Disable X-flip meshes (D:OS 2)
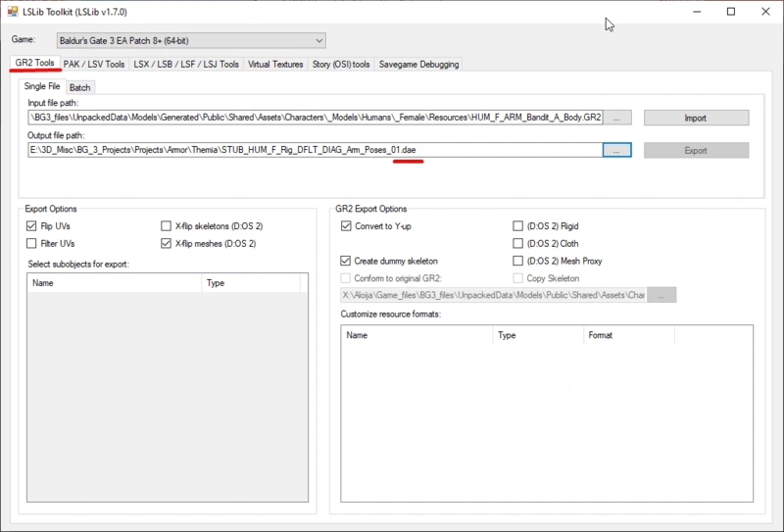This screenshot has width=784, height=532. point(166,243)
